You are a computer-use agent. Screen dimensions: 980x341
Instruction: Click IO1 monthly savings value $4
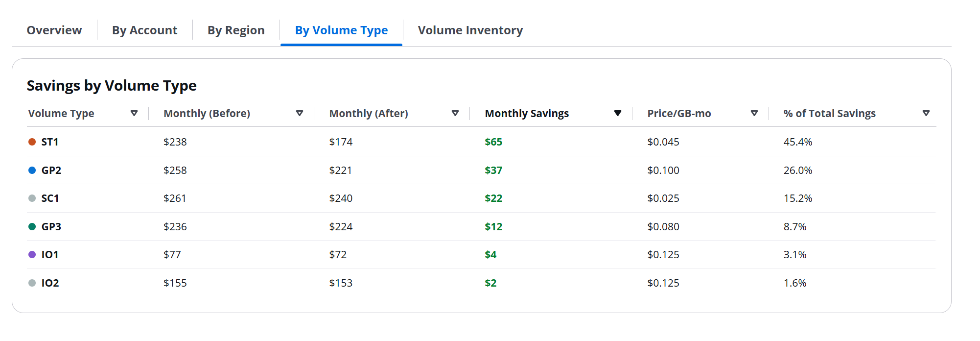(x=490, y=255)
